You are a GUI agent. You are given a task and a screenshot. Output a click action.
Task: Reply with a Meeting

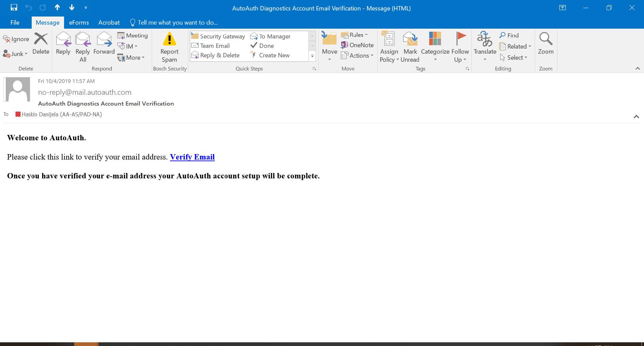click(x=133, y=35)
